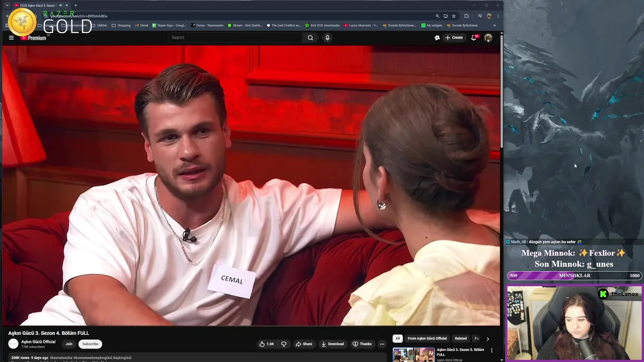
Task: Subscribe to Aşkın Gücü Official
Action: pyautogui.click(x=91, y=344)
